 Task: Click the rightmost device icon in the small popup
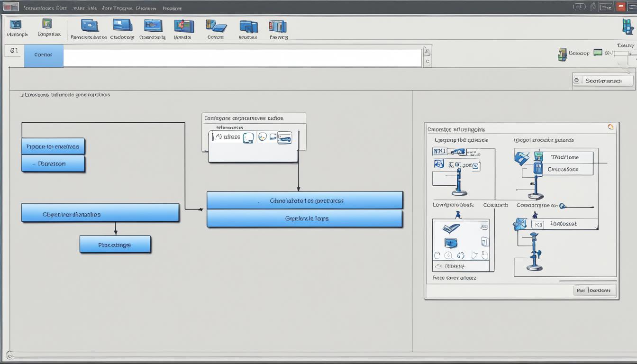coord(284,137)
